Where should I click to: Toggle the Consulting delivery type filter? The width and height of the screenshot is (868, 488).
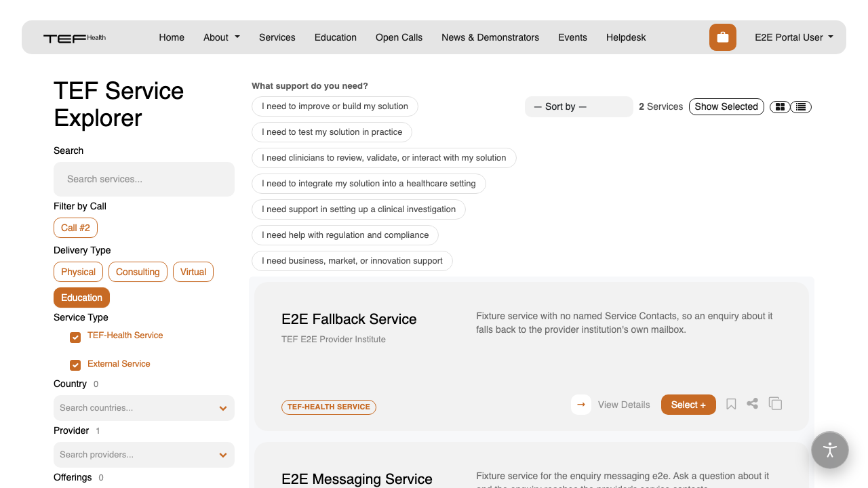click(138, 272)
